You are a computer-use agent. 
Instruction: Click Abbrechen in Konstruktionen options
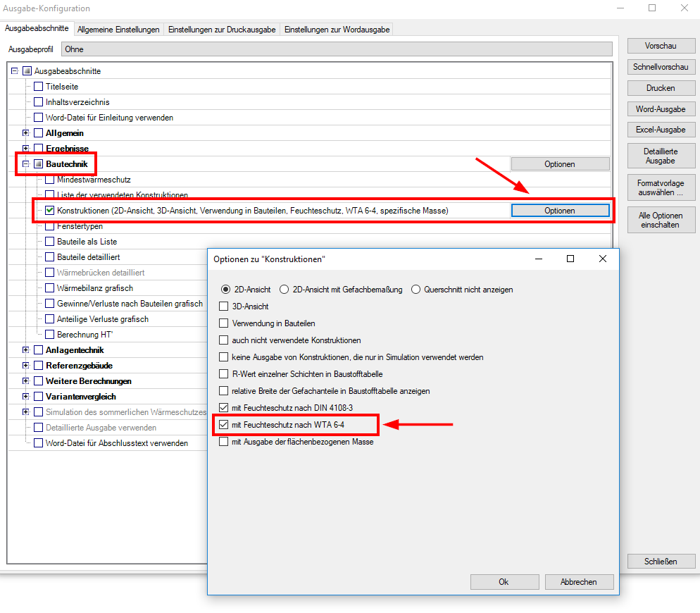(x=579, y=582)
